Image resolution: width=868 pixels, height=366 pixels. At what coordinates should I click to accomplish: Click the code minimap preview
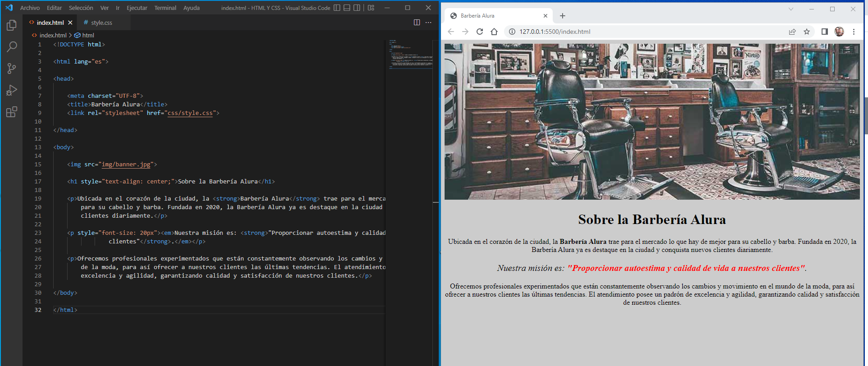tap(410, 55)
